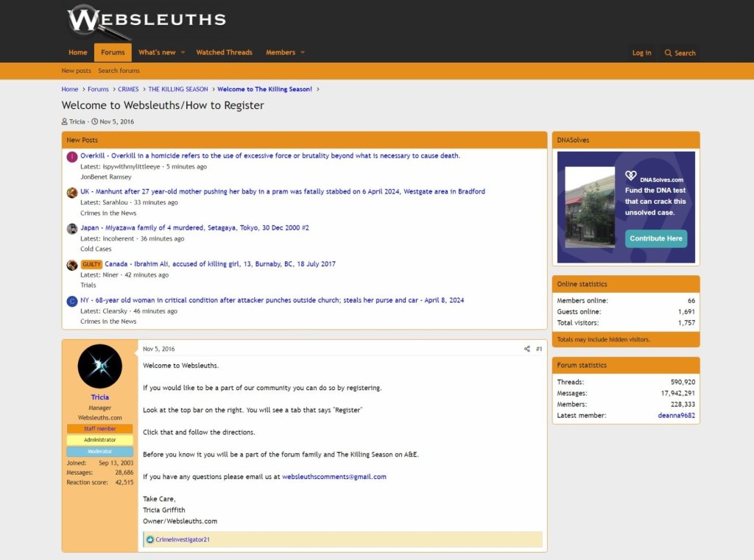Click the avatar beside Japan Miyazawa thread
This screenshot has height=560, width=754.
[72, 229]
